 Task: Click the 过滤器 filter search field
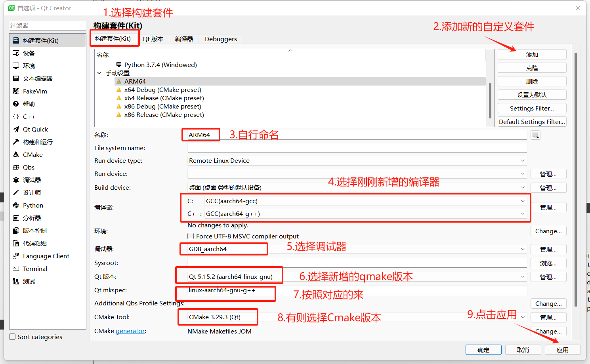(x=48, y=25)
